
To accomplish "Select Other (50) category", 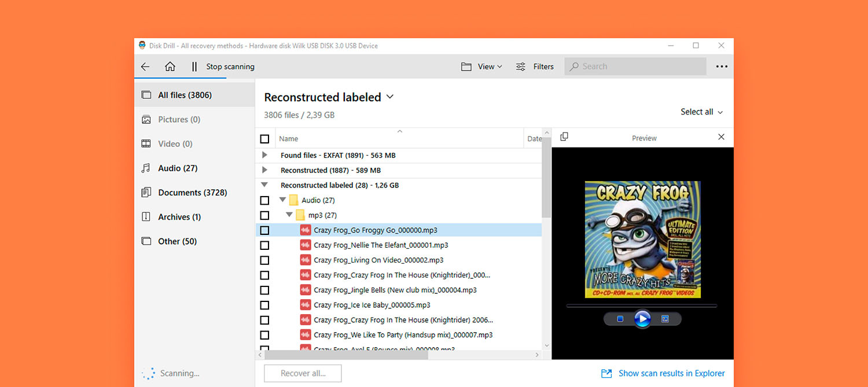I will click(x=194, y=241).
